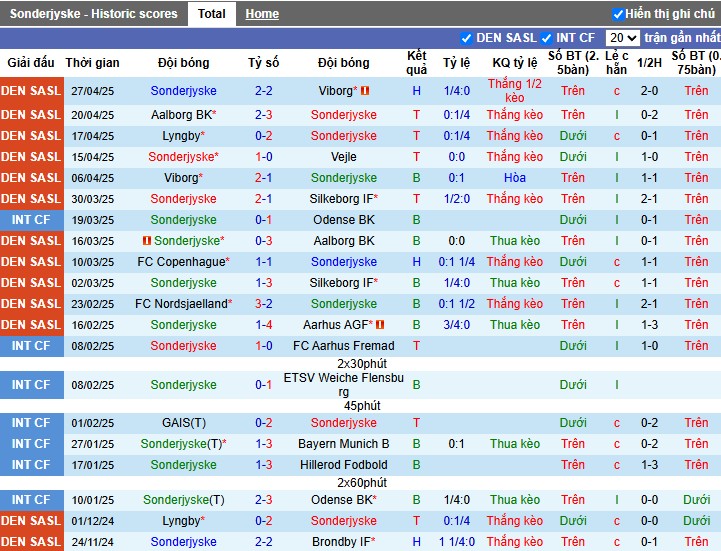Viewport: 721px width, 551px height.
Task: Open FC Copenhague team link
Action: (181, 262)
